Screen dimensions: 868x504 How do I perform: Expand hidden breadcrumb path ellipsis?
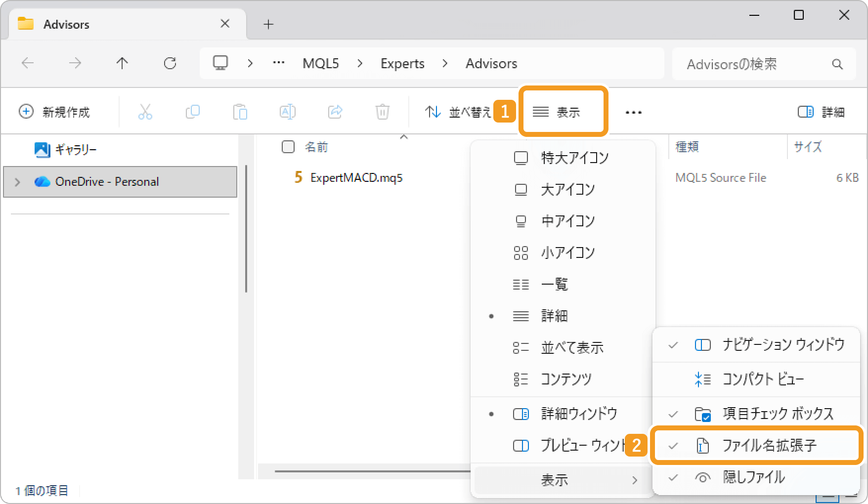point(279,63)
